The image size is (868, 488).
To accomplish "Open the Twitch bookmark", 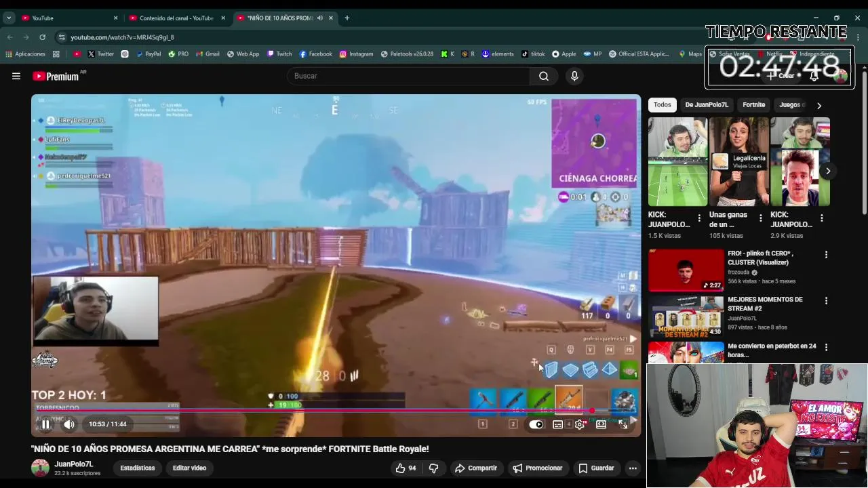I will (x=279, y=54).
